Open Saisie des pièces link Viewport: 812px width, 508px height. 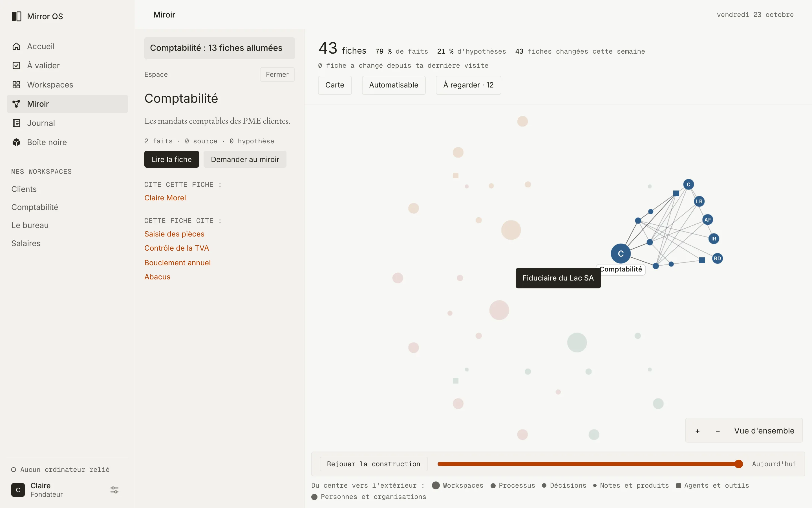tap(174, 234)
